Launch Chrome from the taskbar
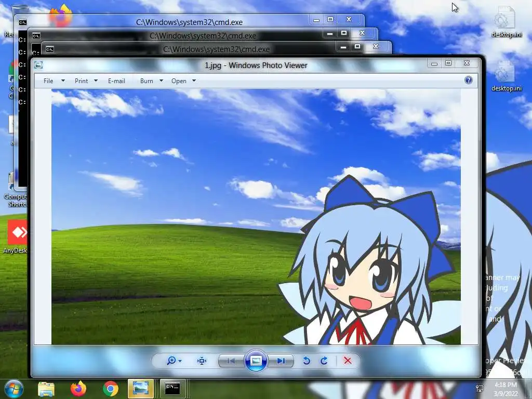The height and width of the screenshot is (399, 532). pyautogui.click(x=110, y=389)
